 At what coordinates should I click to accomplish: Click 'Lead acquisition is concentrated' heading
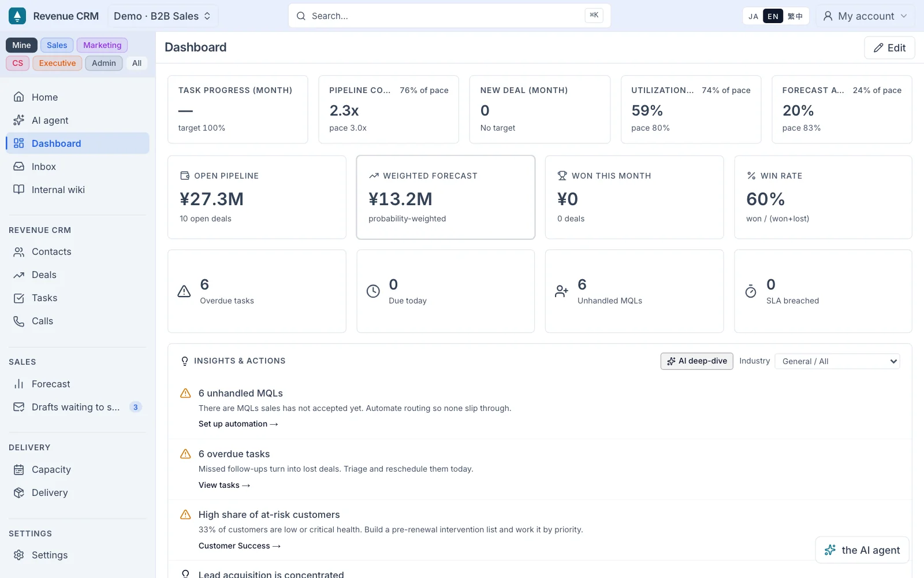(x=271, y=574)
